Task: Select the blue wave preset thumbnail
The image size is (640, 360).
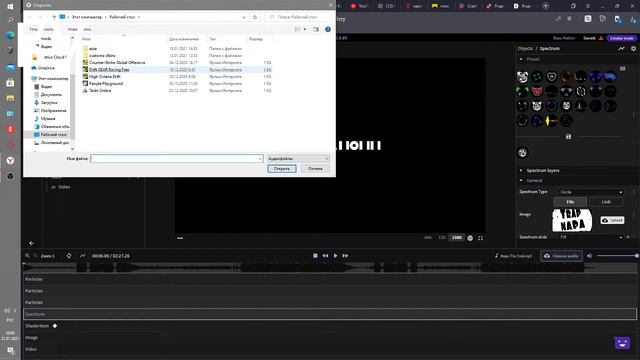Action: [610, 76]
